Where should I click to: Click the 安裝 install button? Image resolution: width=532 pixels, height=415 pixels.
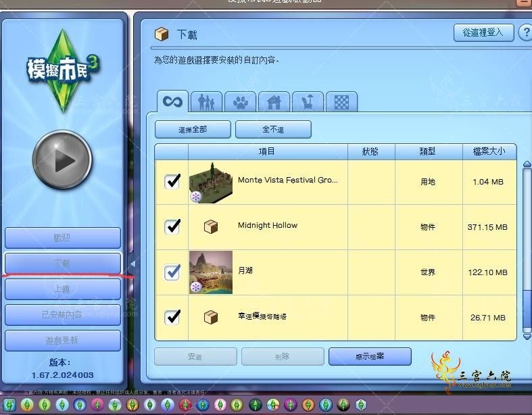[x=195, y=357]
